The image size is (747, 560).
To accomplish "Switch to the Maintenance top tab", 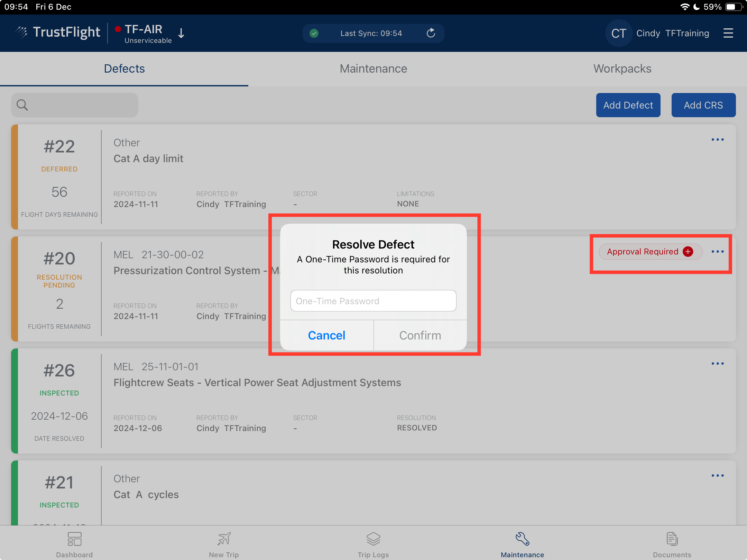I will (x=373, y=68).
